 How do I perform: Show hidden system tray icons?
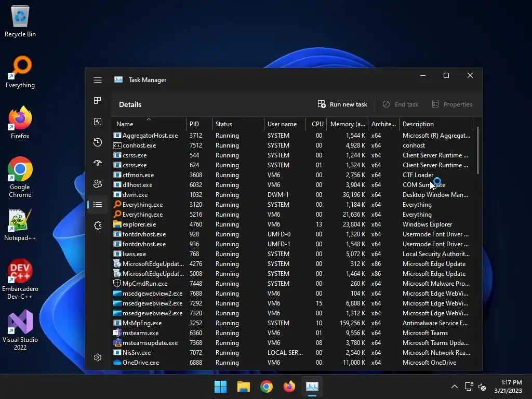(x=455, y=387)
